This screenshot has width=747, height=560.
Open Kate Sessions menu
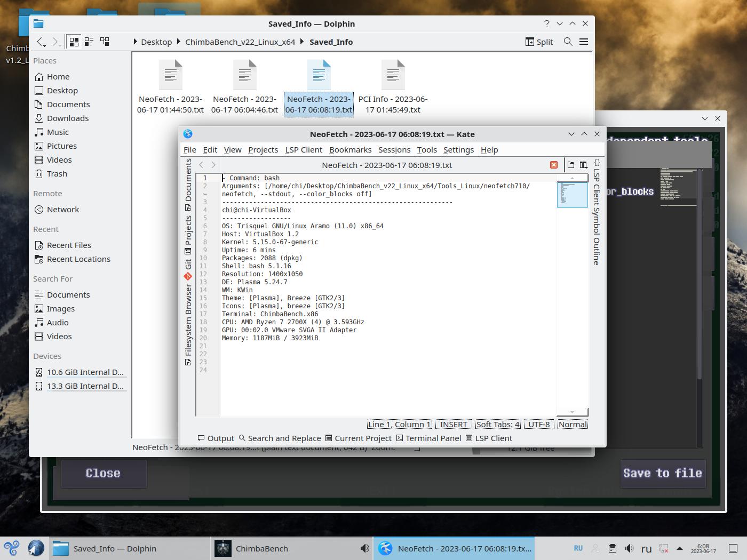tap(394, 150)
